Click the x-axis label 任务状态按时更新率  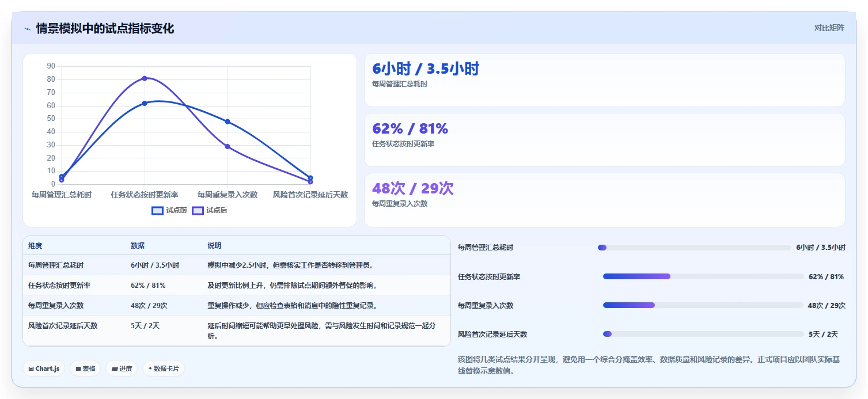pyautogui.click(x=145, y=195)
